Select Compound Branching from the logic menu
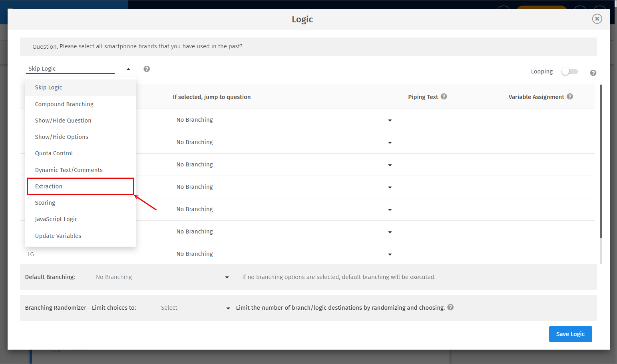The width and height of the screenshot is (617, 364). point(64,104)
